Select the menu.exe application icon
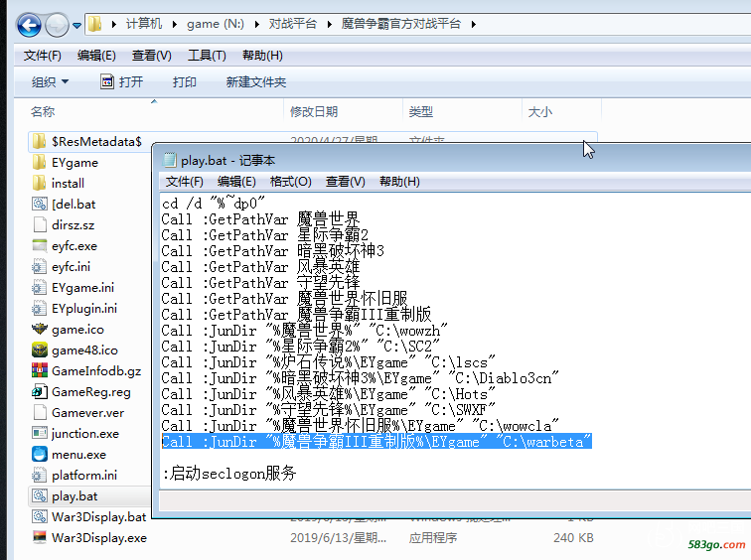The height and width of the screenshot is (560, 751). tap(40, 454)
